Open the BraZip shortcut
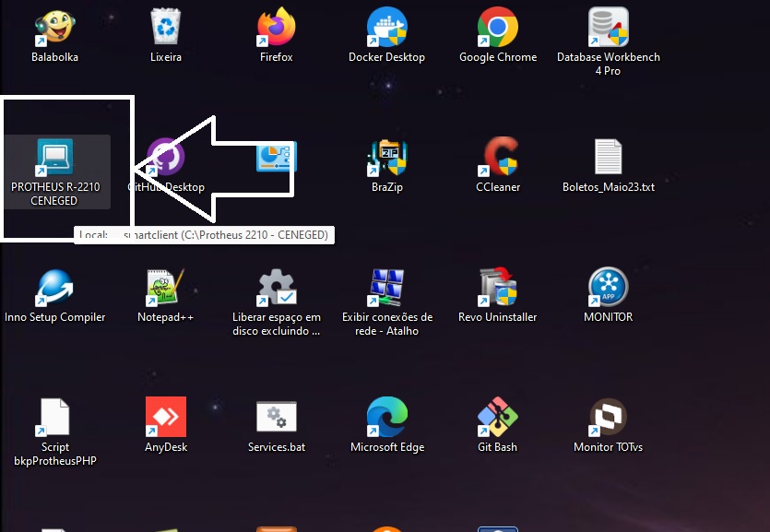 click(386, 159)
